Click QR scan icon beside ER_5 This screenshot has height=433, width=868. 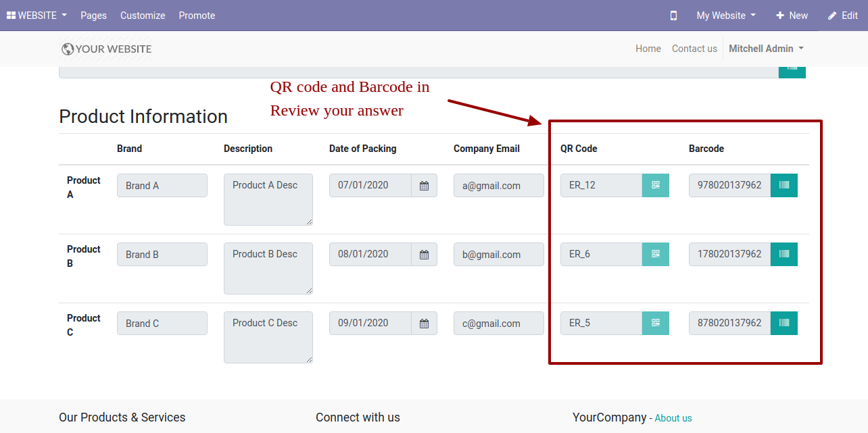(x=656, y=323)
